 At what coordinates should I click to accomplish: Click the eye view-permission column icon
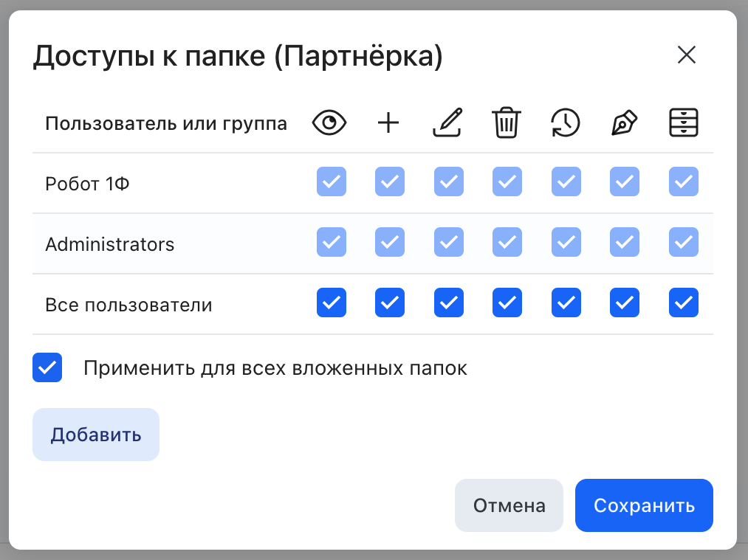click(329, 123)
